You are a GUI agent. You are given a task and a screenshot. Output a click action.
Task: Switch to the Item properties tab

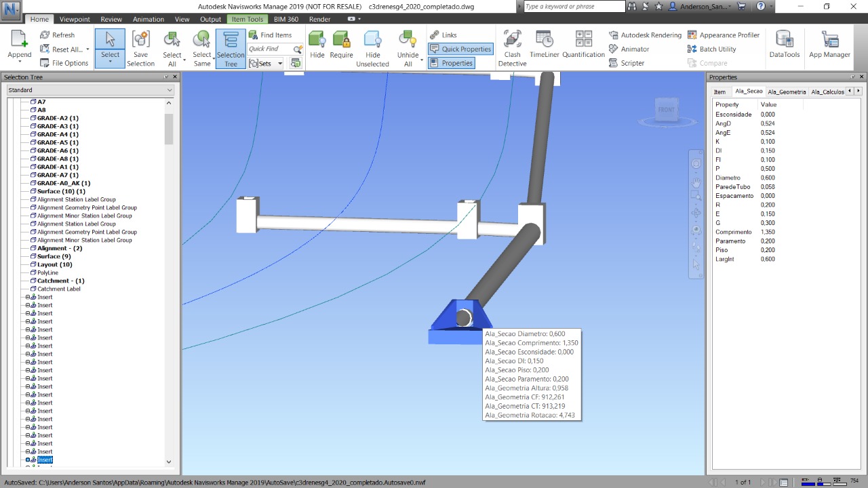(719, 91)
